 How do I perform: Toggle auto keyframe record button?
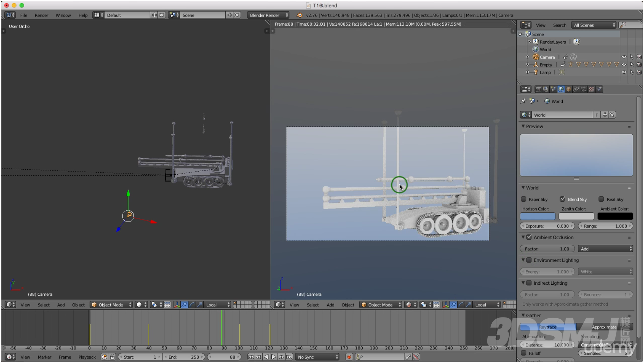tap(349, 357)
